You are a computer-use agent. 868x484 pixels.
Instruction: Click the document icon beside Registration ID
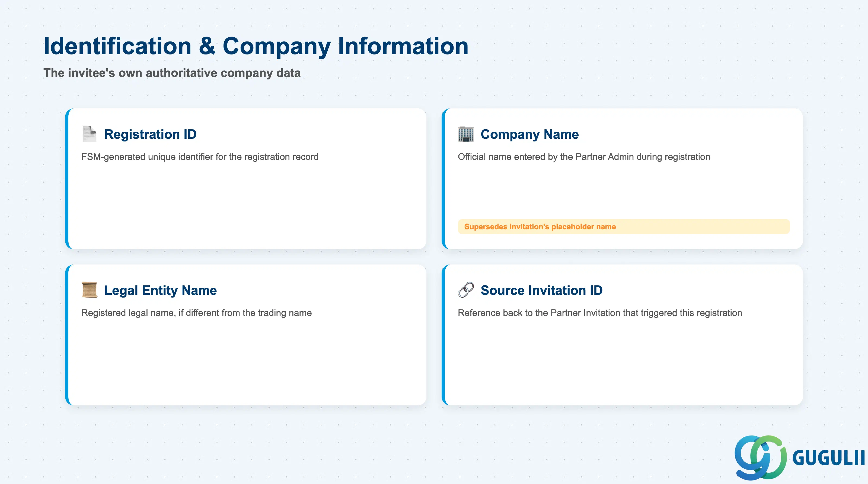pos(89,134)
